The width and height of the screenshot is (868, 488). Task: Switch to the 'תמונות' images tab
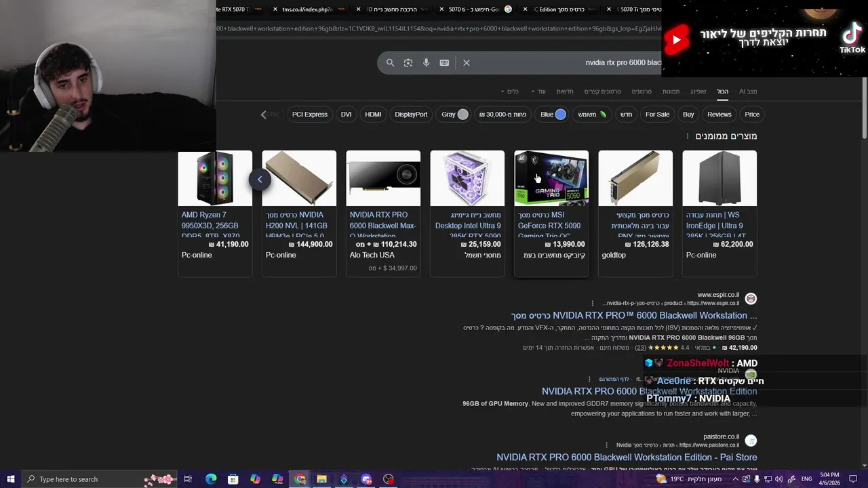[671, 91]
